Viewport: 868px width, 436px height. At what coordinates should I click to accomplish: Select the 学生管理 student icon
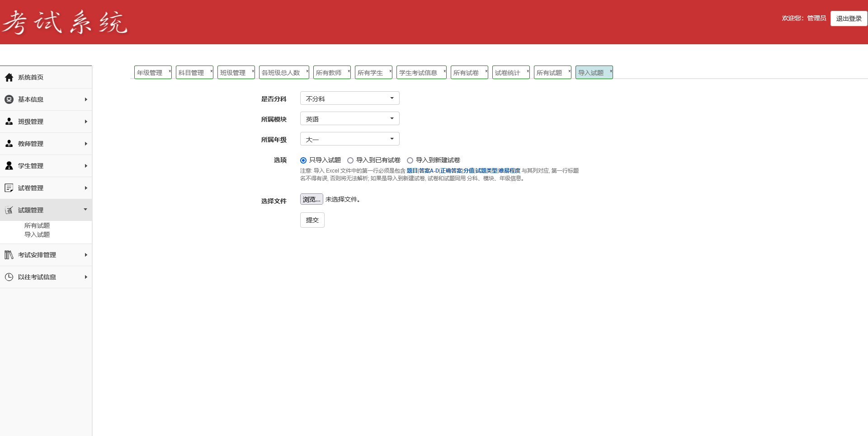[9, 165]
